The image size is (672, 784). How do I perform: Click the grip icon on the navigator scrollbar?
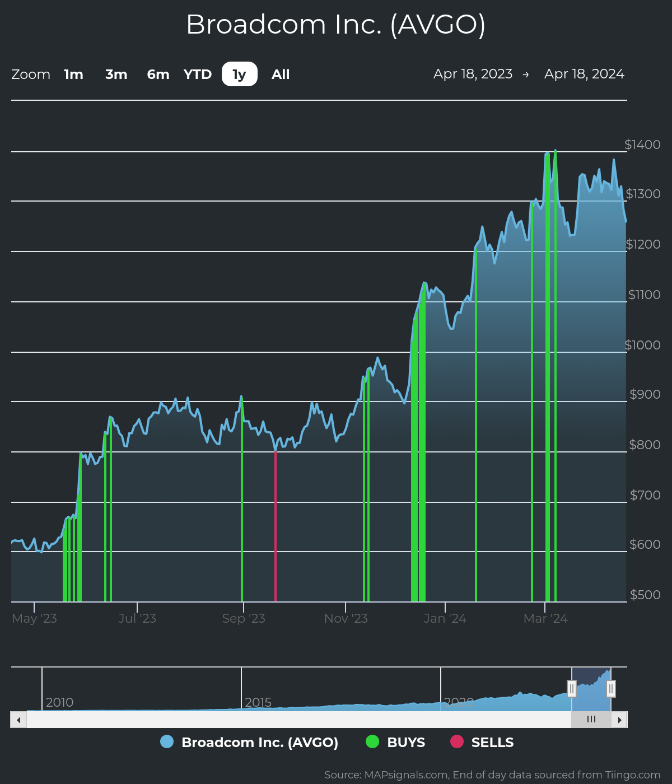pos(591,719)
